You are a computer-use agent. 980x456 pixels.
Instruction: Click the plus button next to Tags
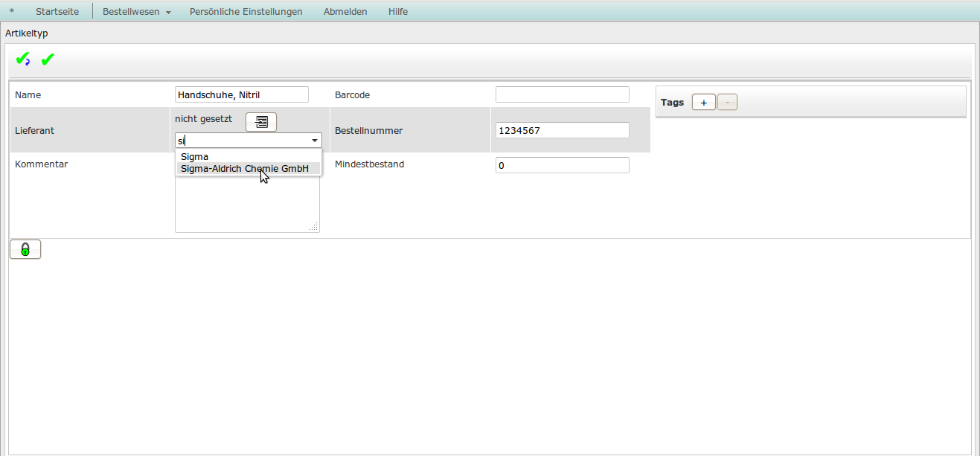[704, 102]
